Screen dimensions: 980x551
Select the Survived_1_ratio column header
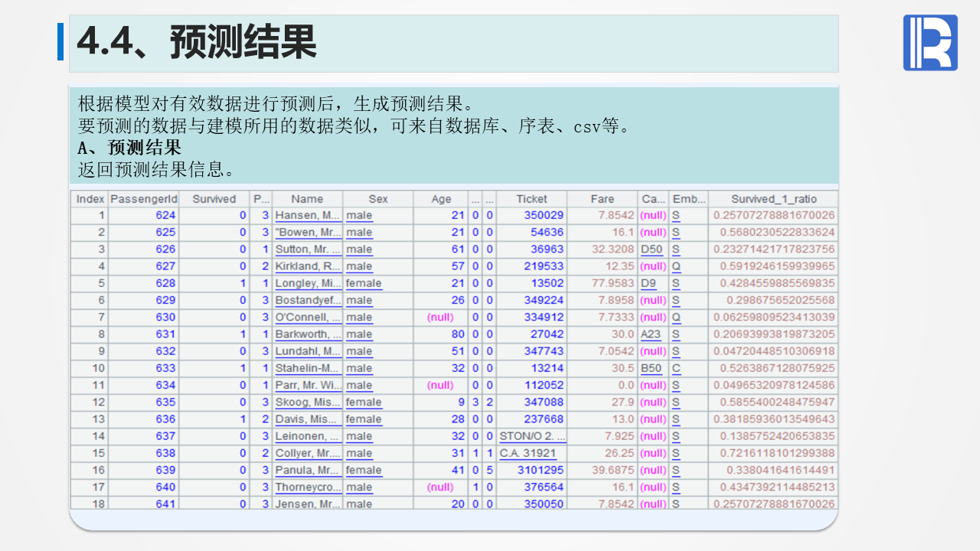tap(773, 199)
